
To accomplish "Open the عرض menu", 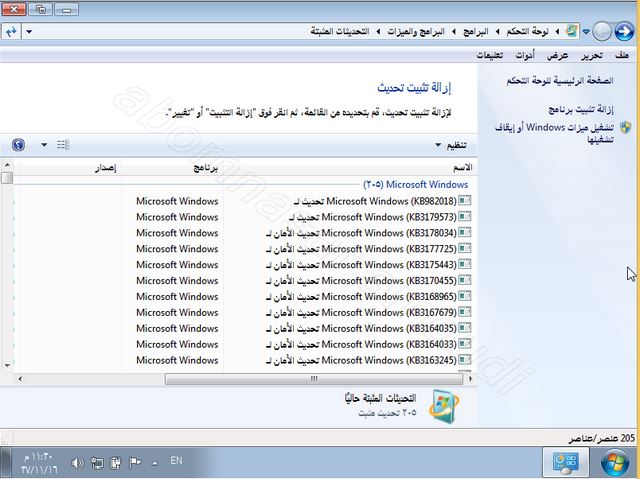I will click(558, 55).
